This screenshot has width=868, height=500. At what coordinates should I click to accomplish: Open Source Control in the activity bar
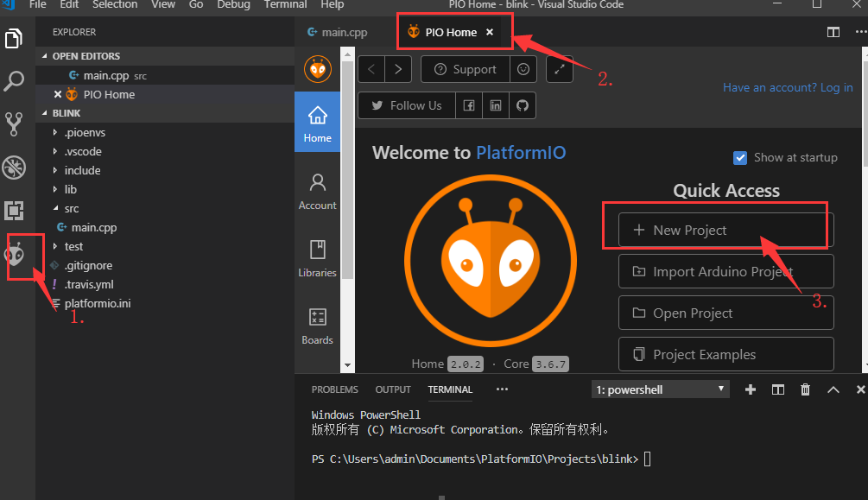pyautogui.click(x=14, y=124)
